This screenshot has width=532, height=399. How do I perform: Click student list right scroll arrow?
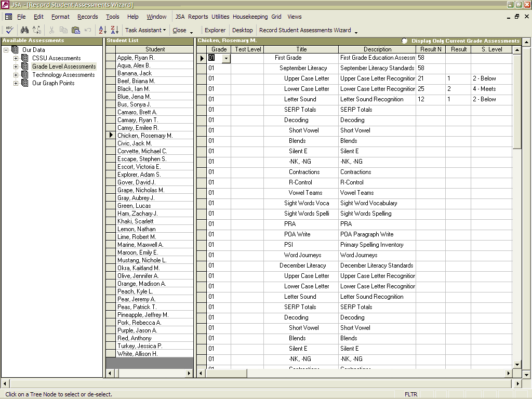tap(189, 373)
